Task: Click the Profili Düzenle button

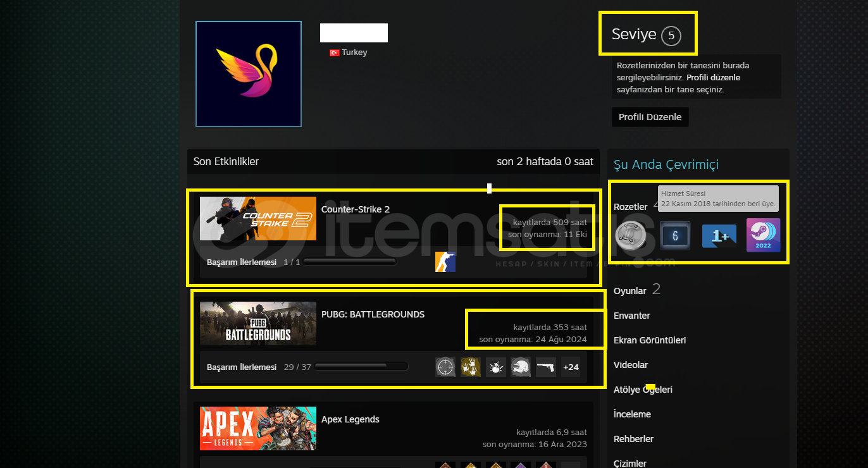Action: point(650,117)
